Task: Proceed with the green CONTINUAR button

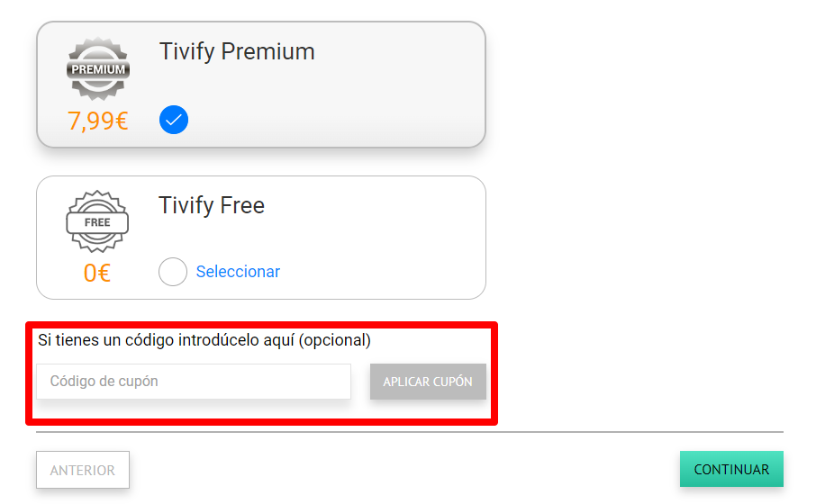Action: pos(731,470)
